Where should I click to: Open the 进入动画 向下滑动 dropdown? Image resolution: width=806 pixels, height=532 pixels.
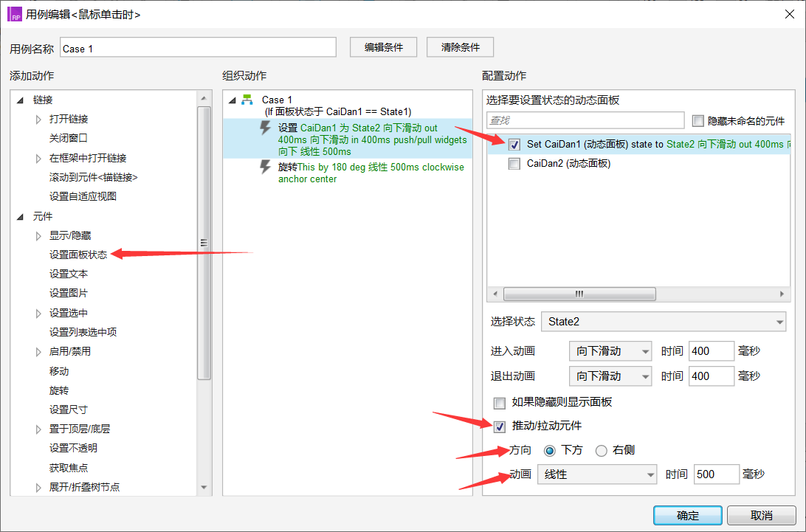pyautogui.click(x=610, y=351)
